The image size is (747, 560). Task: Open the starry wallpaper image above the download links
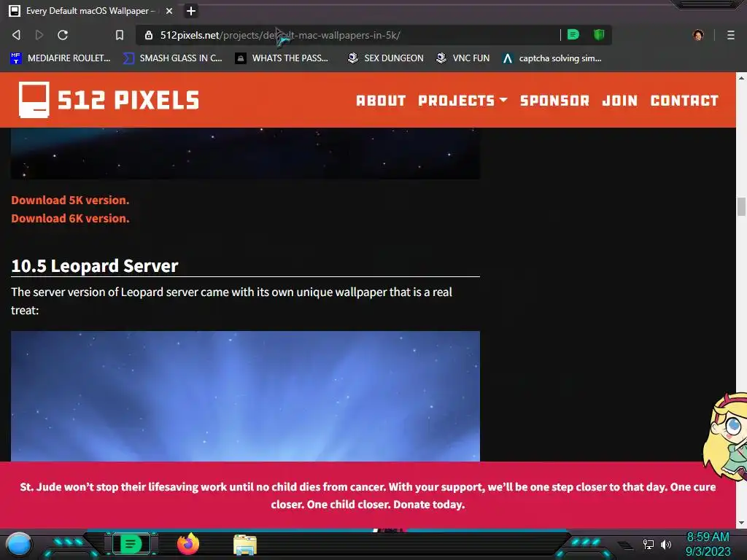point(245,153)
